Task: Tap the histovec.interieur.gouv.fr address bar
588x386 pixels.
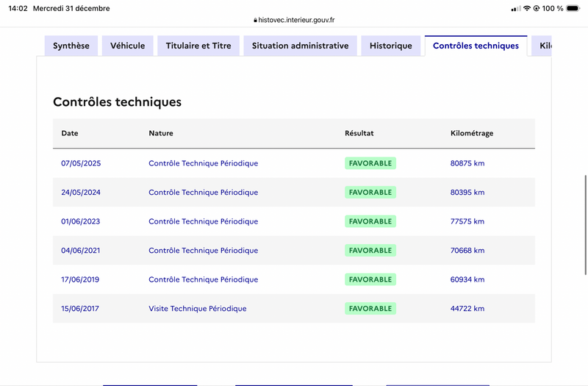Action: click(x=297, y=21)
